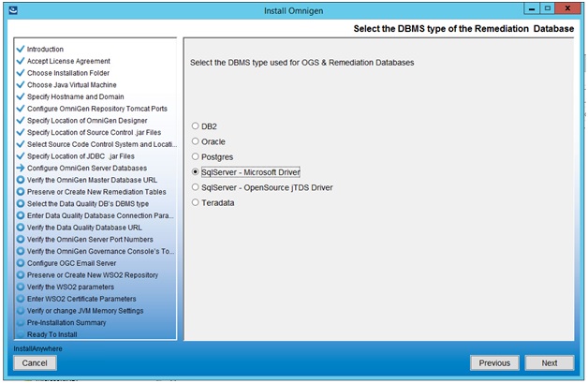Image resolution: width=588 pixels, height=383 pixels.
Task: Click Pre-Installation Summary step text
Action: 66,323
